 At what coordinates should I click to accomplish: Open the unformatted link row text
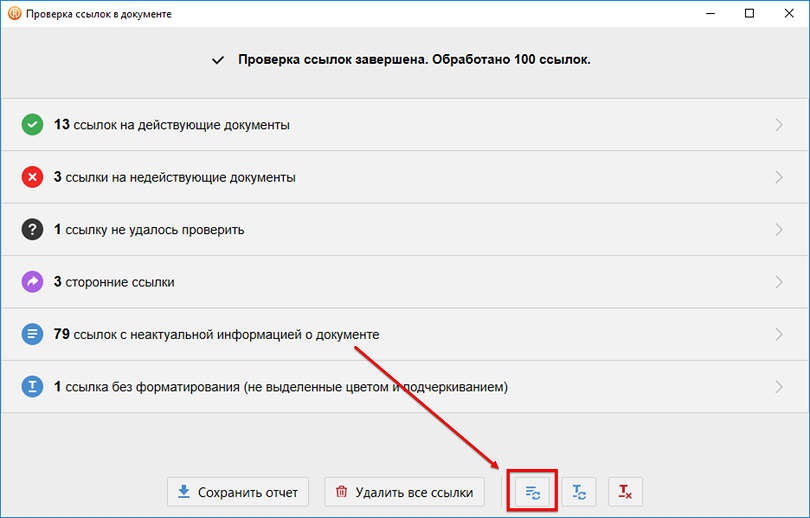coord(280,387)
